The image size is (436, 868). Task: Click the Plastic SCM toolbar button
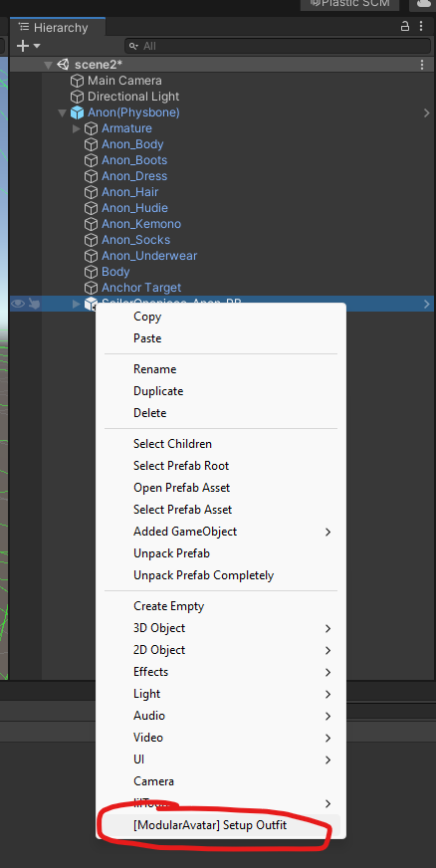[349, 4]
